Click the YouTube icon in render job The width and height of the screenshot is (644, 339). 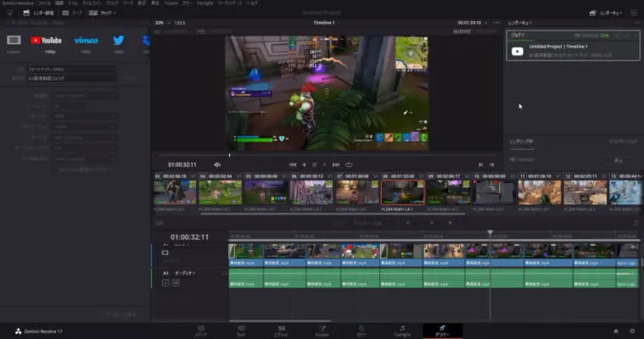[x=518, y=52]
